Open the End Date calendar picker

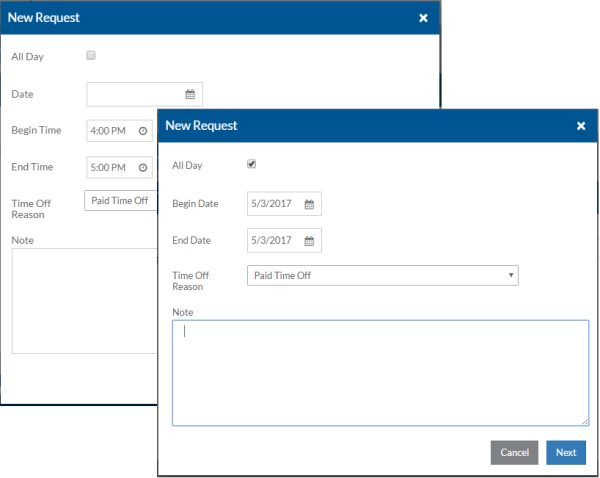[x=309, y=241]
